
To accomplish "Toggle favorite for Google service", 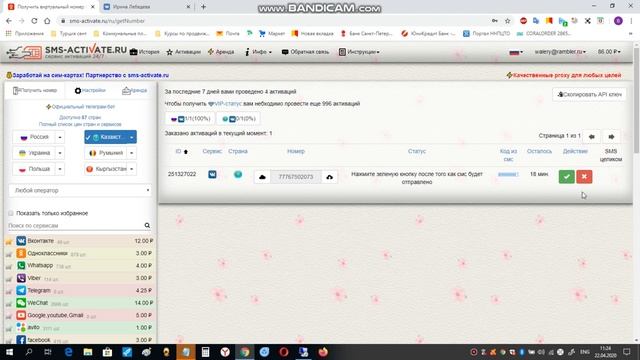I will pos(9,316).
